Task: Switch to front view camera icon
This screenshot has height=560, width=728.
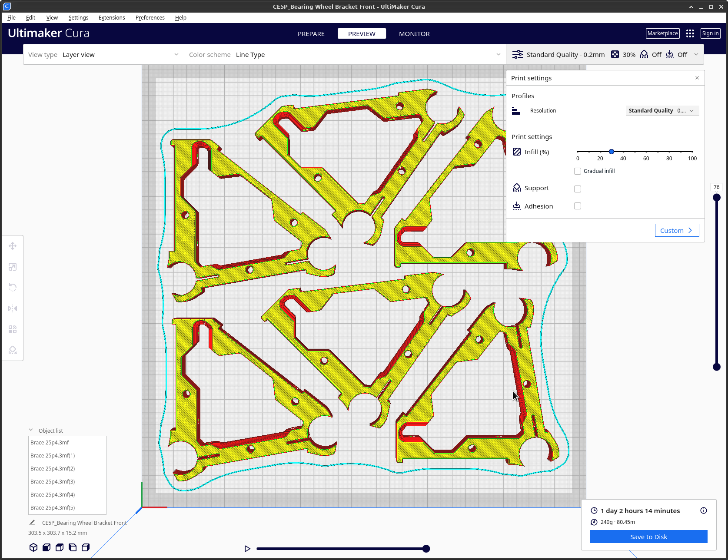Action: (47, 547)
